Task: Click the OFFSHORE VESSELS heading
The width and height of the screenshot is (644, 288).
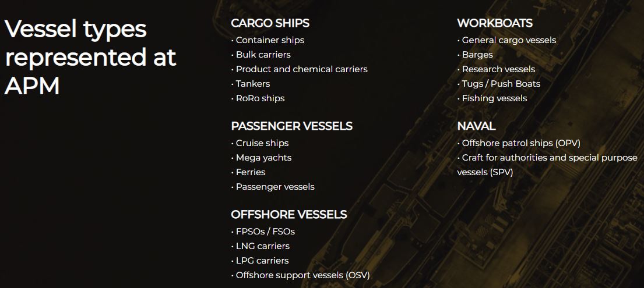Action: pos(289,215)
